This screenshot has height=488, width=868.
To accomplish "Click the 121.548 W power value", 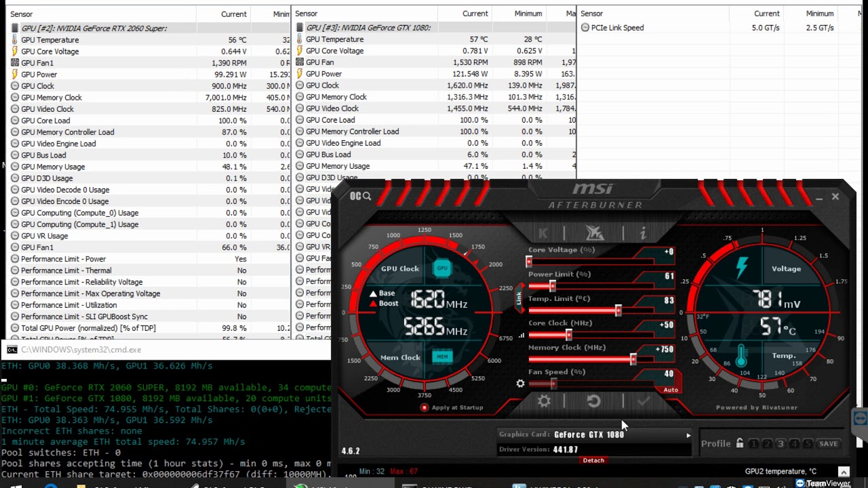I will (467, 74).
